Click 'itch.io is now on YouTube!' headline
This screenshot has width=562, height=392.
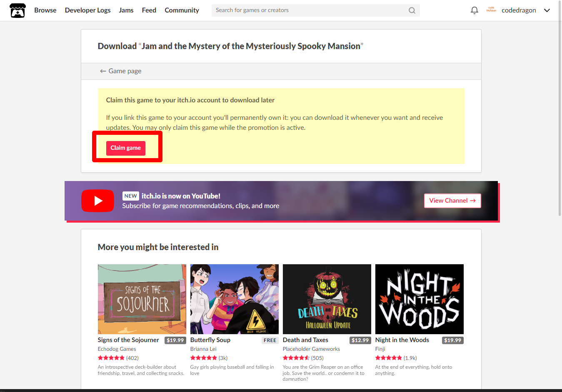[x=181, y=196]
